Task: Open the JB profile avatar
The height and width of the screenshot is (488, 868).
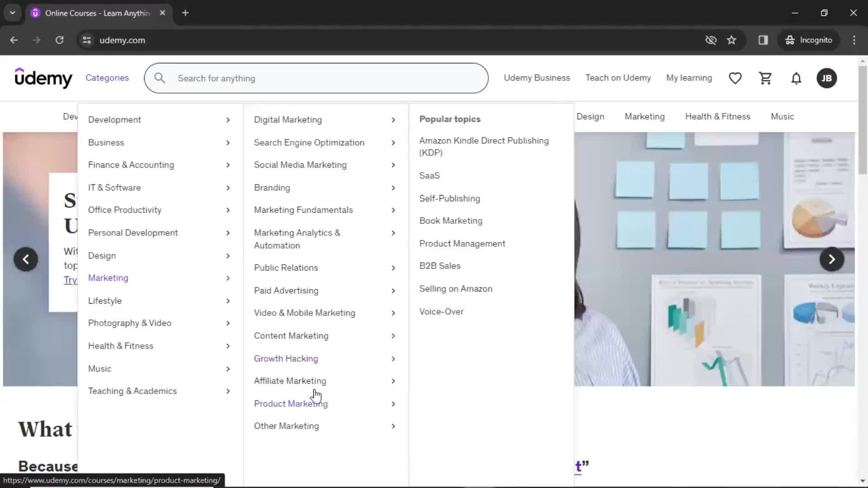Action: 826,78
